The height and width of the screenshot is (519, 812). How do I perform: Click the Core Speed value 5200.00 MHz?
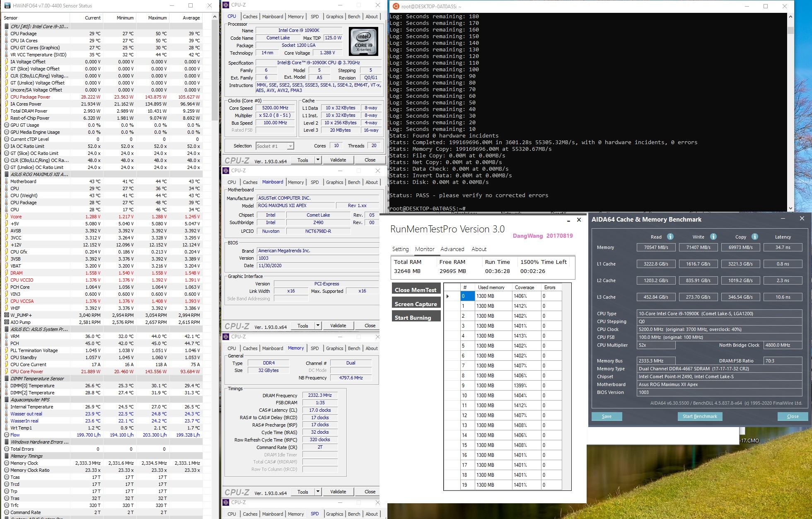[x=275, y=108]
